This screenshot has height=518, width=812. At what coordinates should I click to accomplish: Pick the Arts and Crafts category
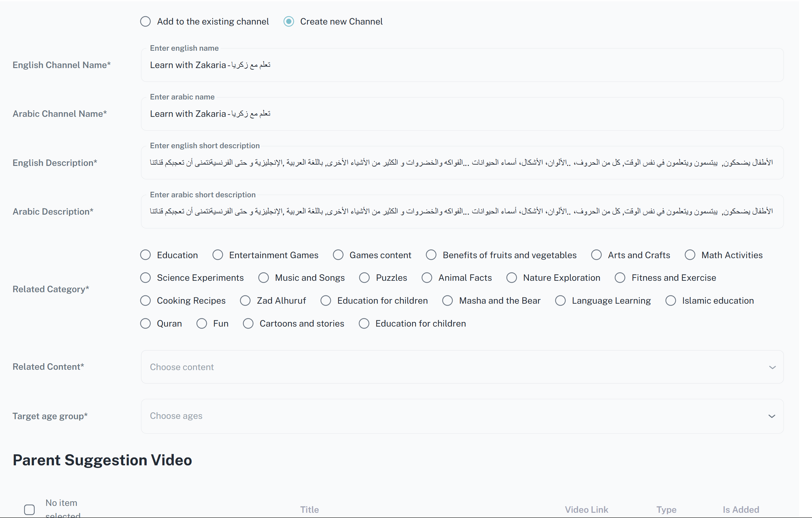[596, 255]
